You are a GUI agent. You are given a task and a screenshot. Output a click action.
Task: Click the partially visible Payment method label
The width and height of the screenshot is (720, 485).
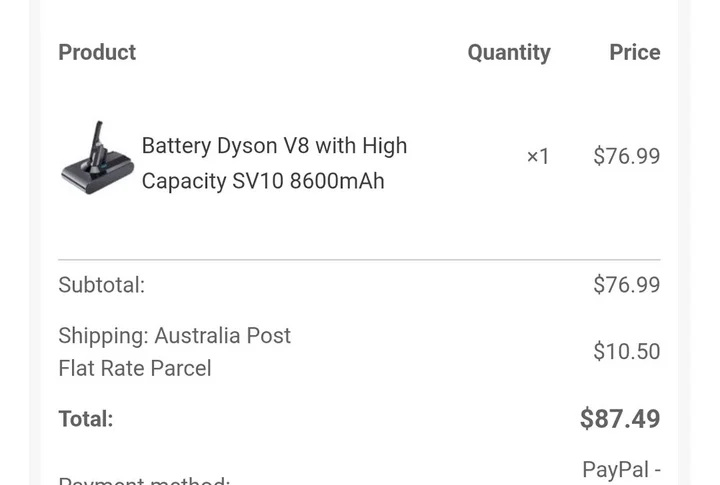click(144, 481)
